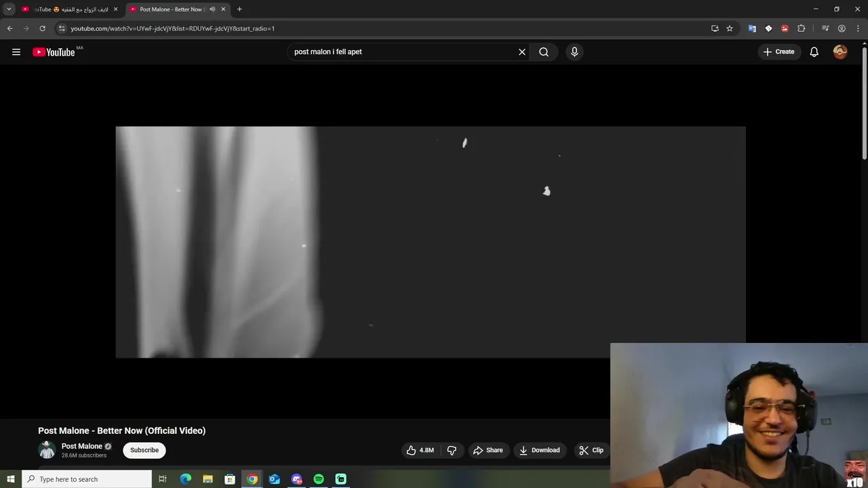Viewport: 868px width, 488px height.
Task: Open Discord from taskbar
Action: click(x=296, y=479)
